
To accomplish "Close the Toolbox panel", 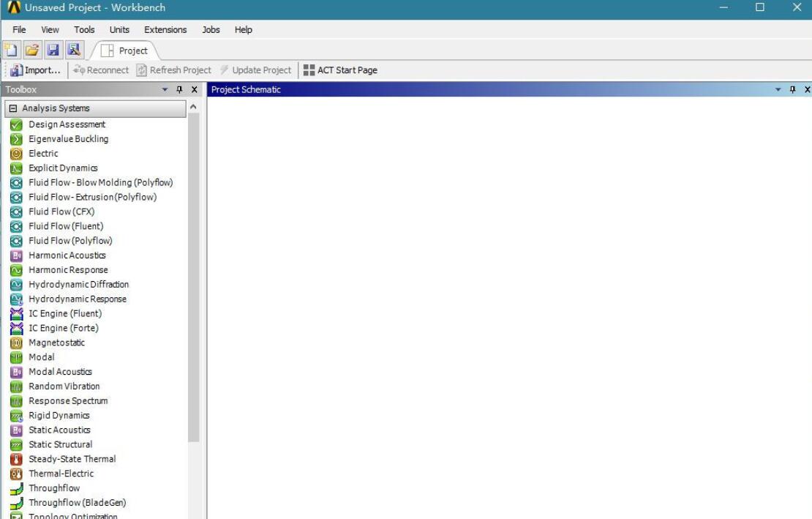I will (x=194, y=89).
